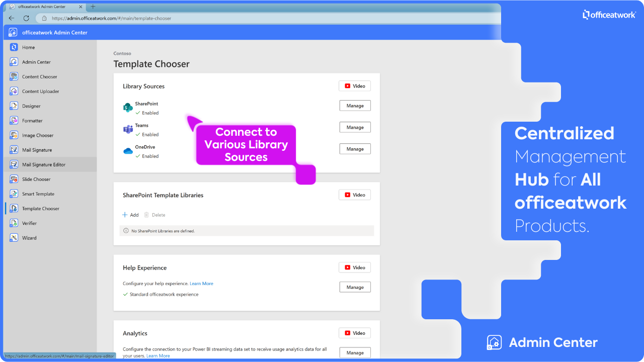Watch the Library Sources video
The width and height of the screenshot is (644, 362).
[x=355, y=86]
